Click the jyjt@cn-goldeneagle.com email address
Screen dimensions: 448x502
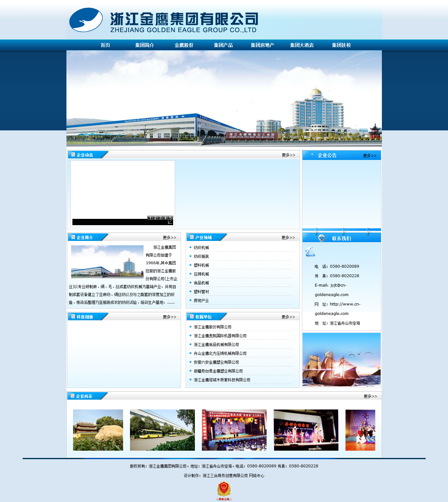pos(332,290)
